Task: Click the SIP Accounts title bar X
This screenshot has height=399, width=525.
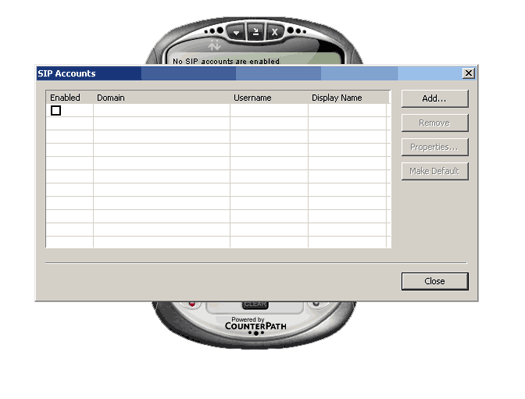Action: (468, 73)
